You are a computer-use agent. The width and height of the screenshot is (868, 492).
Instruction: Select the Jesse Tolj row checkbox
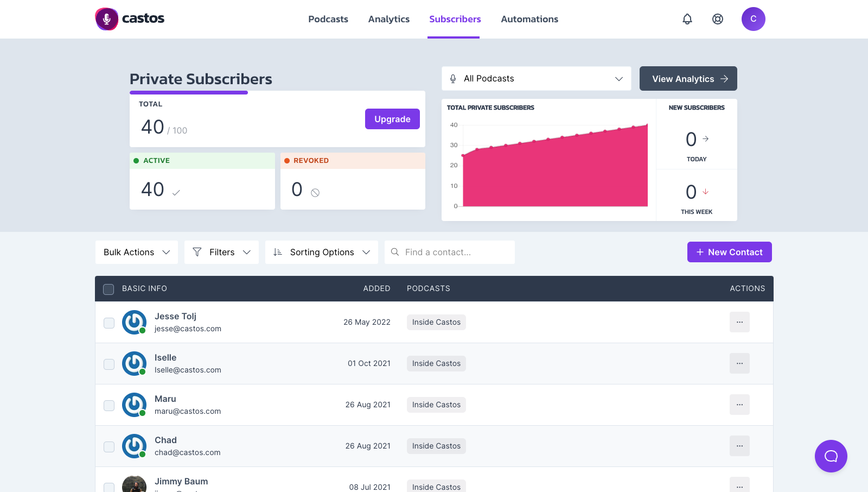point(109,323)
